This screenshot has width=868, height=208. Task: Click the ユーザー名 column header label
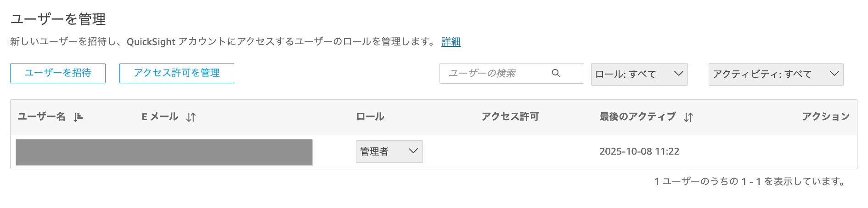pos(41,117)
